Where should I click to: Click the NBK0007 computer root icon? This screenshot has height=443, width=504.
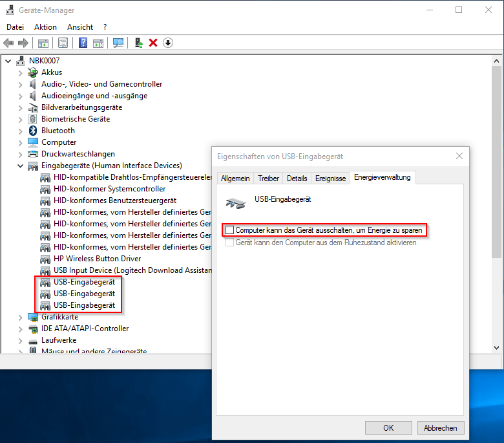click(21, 61)
